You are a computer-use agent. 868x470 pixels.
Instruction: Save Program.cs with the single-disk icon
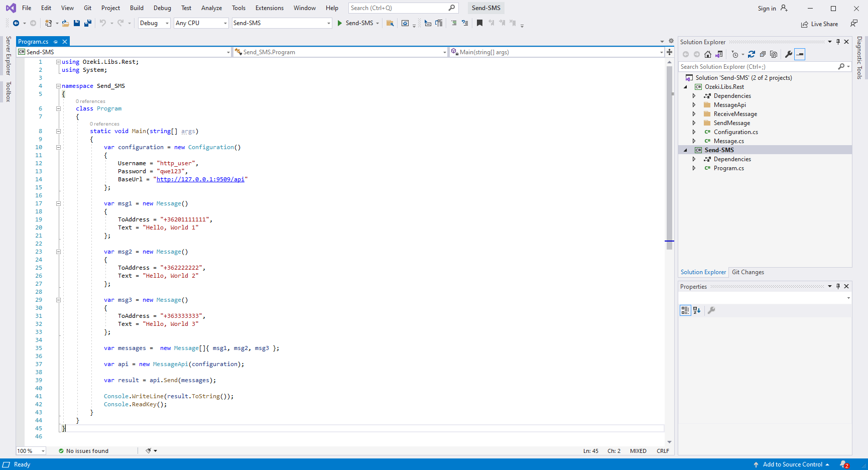pos(77,23)
